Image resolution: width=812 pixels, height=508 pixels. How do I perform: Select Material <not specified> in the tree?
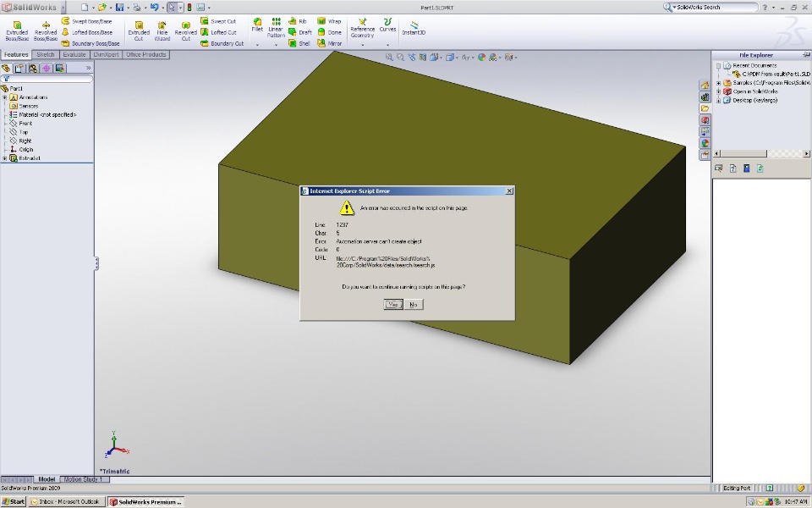(x=43, y=114)
